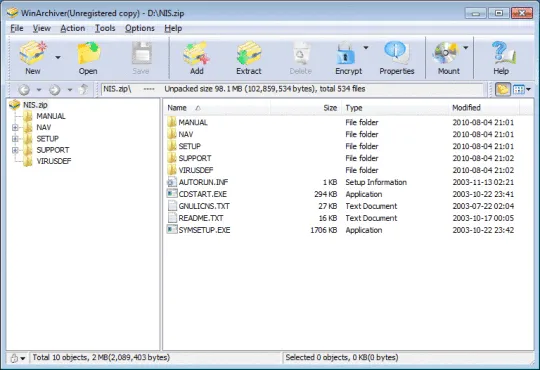Open the View menu
540x370 pixels.
click(x=42, y=28)
